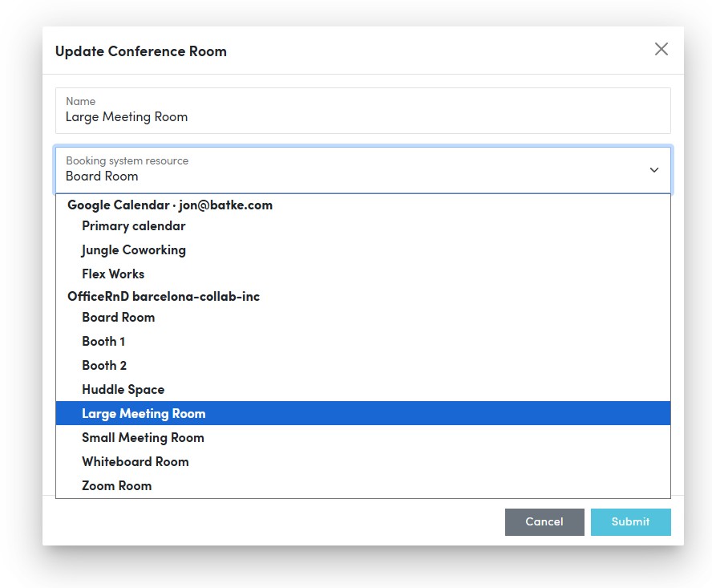Choose Jungle Coworking calendar option

coord(133,249)
